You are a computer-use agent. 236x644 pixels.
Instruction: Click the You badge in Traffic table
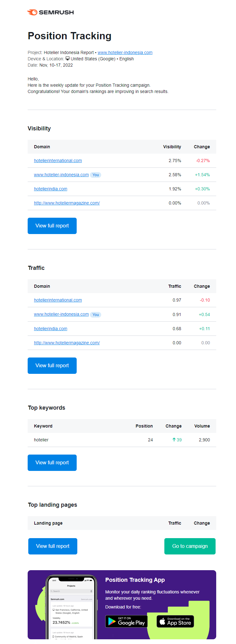(96, 315)
